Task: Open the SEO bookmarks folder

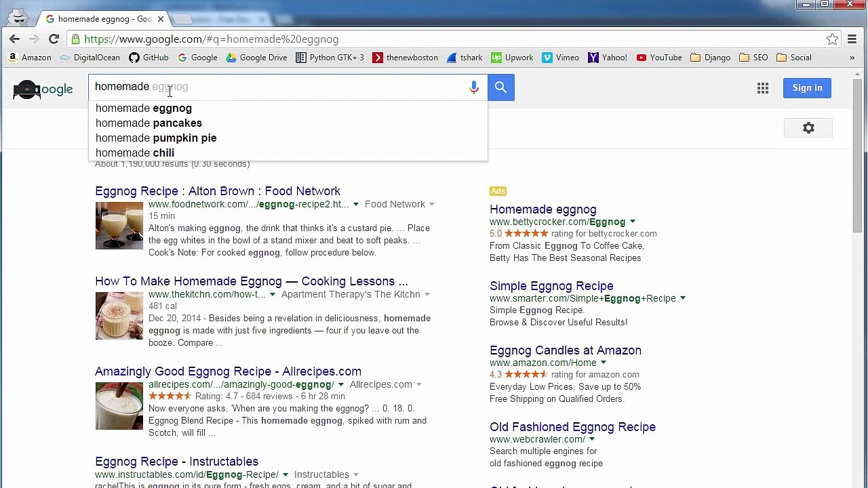Action: (x=753, y=58)
